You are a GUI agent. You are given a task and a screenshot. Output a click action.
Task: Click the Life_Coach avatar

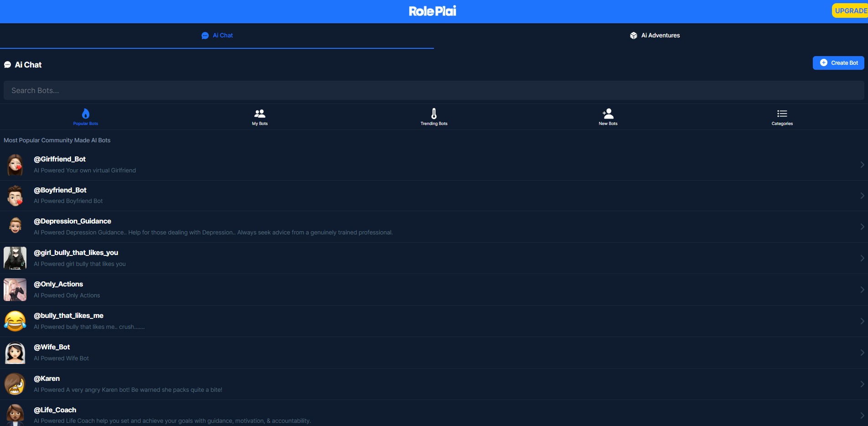[x=15, y=415]
